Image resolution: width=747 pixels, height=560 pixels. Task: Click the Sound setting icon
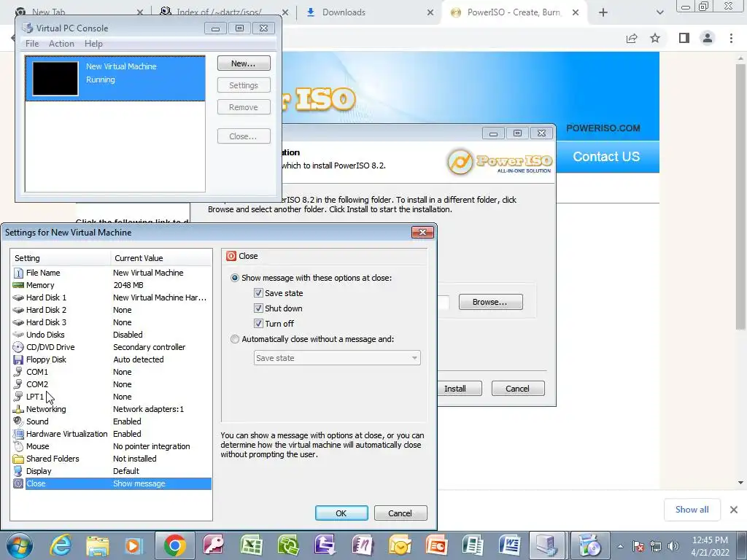[x=18, y=421]
